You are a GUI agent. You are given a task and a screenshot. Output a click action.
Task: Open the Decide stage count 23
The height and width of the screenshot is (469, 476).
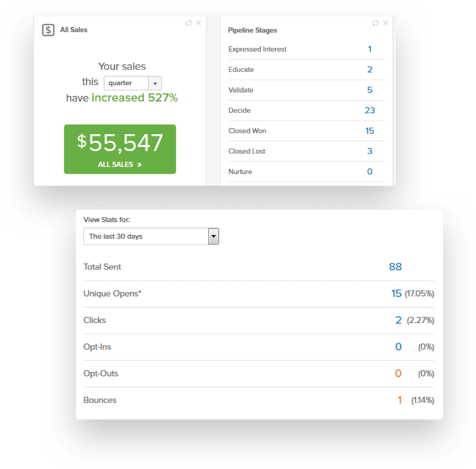coord(370,110)
